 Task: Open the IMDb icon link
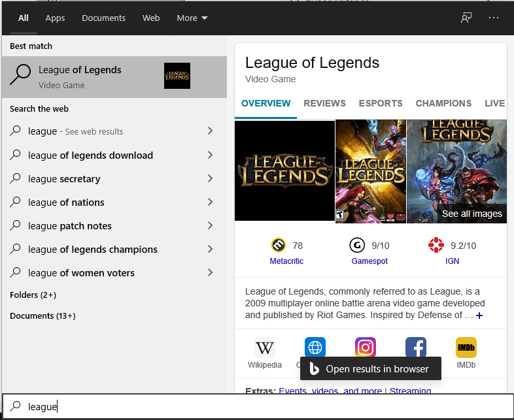click(466, 347)
